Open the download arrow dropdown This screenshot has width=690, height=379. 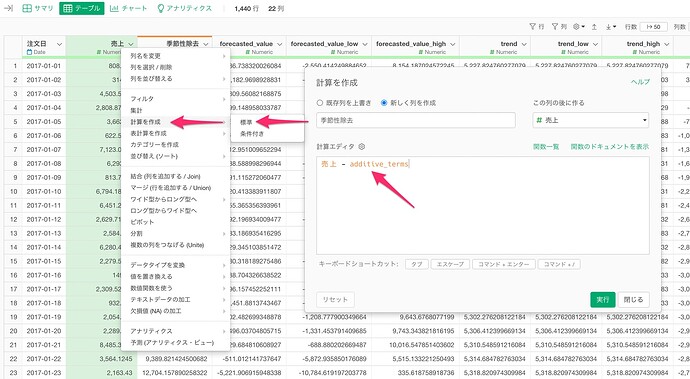(x=611, y=27)
